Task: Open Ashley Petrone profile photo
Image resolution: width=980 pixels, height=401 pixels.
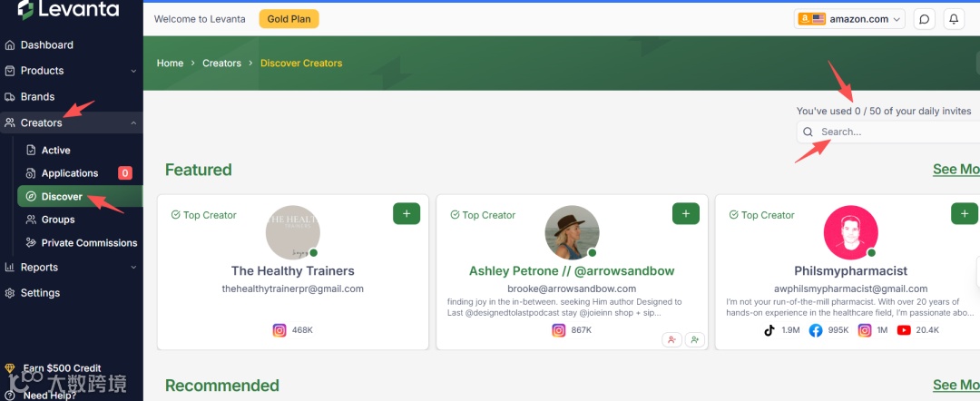Action: pyautogui.click(x=572, y=232)
